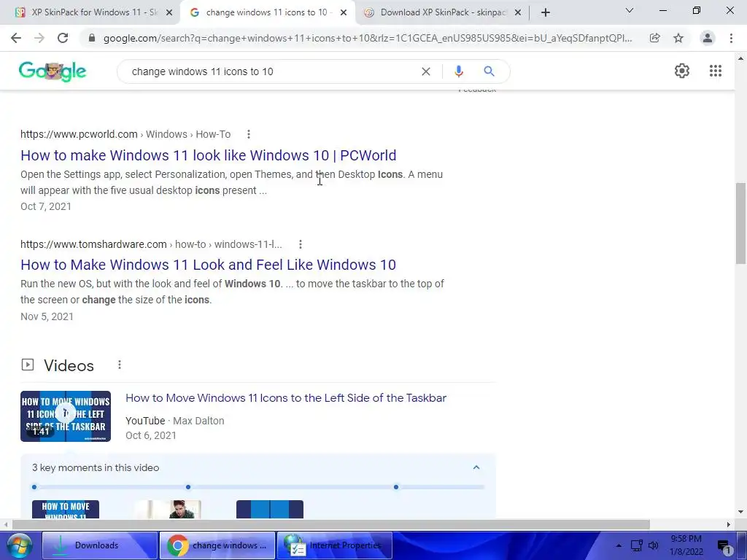This screenshot has width=747, height=560.
Task: Open the tab search dropdown arrow
Action: [630, 10]
